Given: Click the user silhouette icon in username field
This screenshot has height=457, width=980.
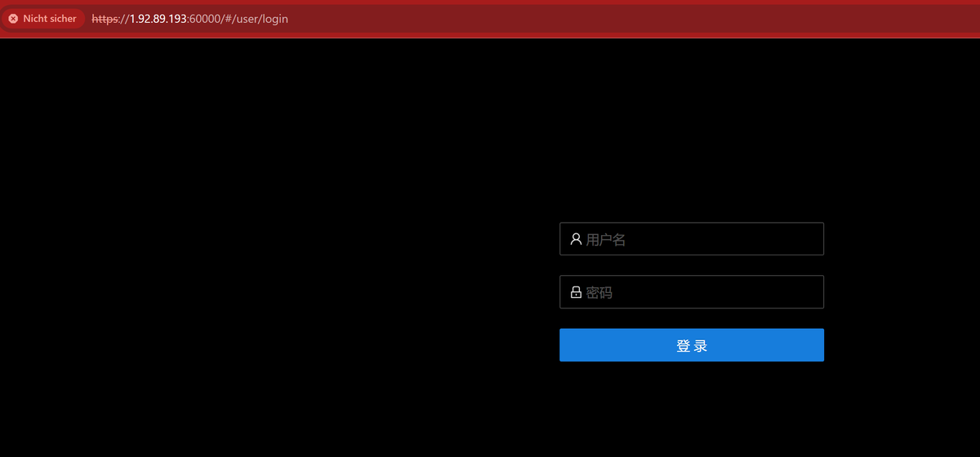Looking at the screenshot, I should [576, 239].
